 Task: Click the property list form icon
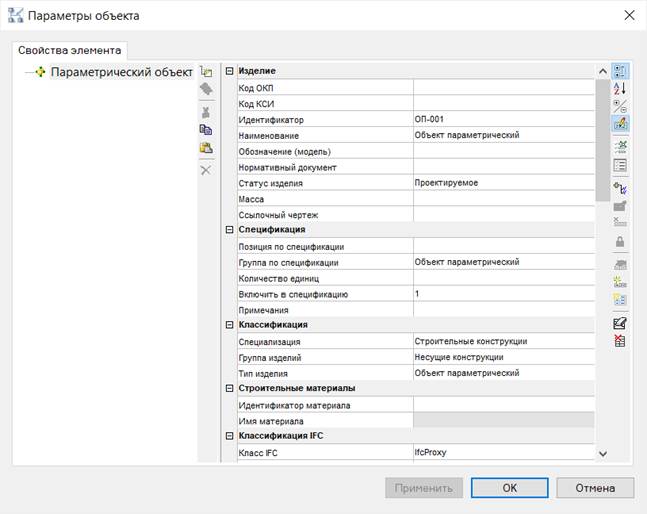620,165
